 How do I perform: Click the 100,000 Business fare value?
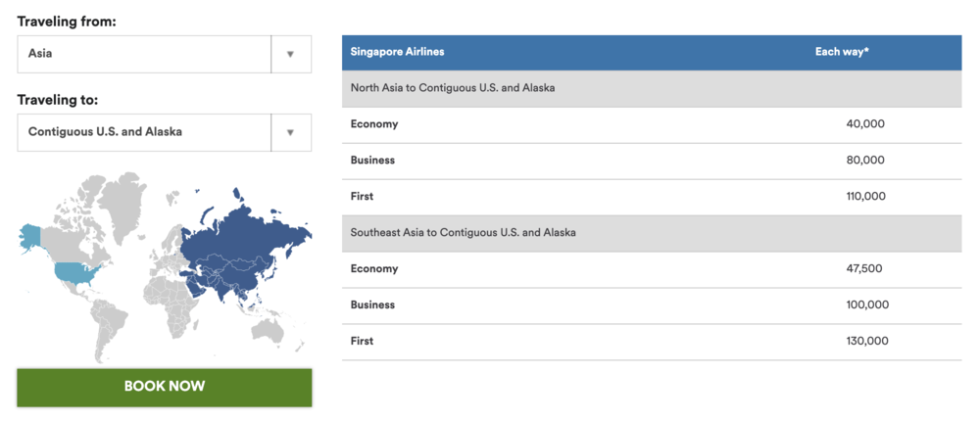865,305
